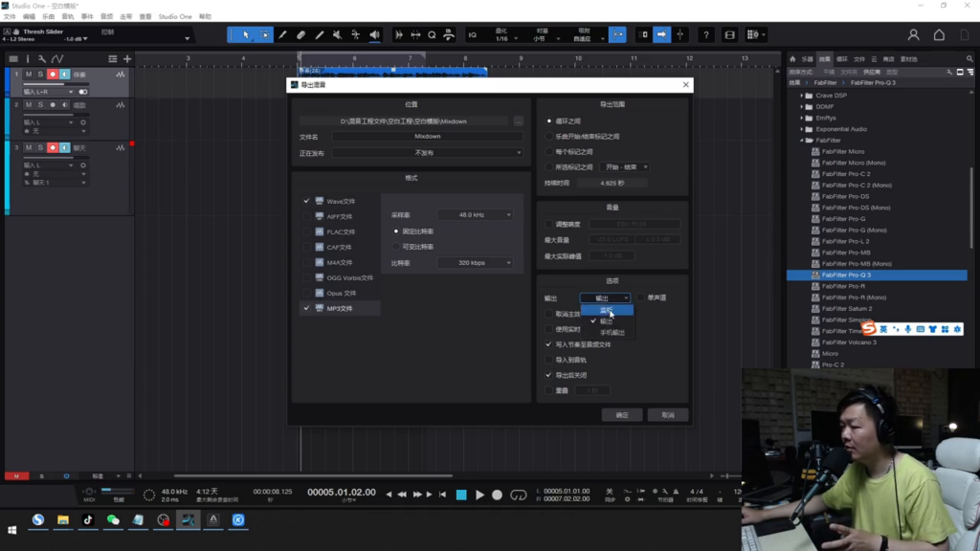Select song start/end markers radio option
This screenshot has height=551, width=980.
point(549,136)
